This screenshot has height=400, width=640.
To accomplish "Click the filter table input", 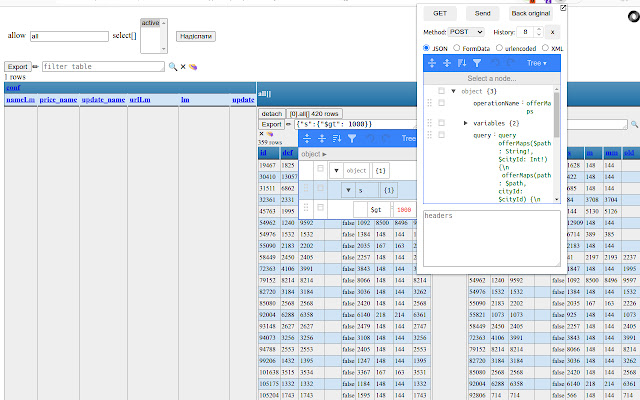I will click(103, 67).
